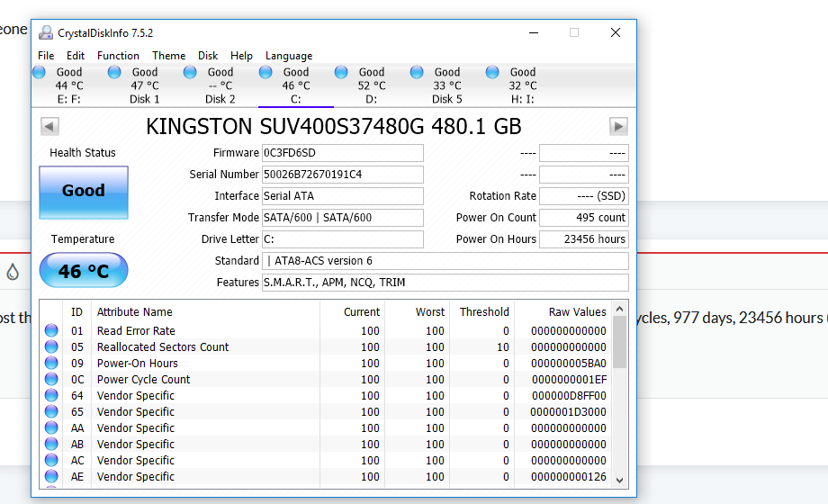Select the C: drive status orb
This screenshot has width=828, height=504.
click(x=265, y=72)
